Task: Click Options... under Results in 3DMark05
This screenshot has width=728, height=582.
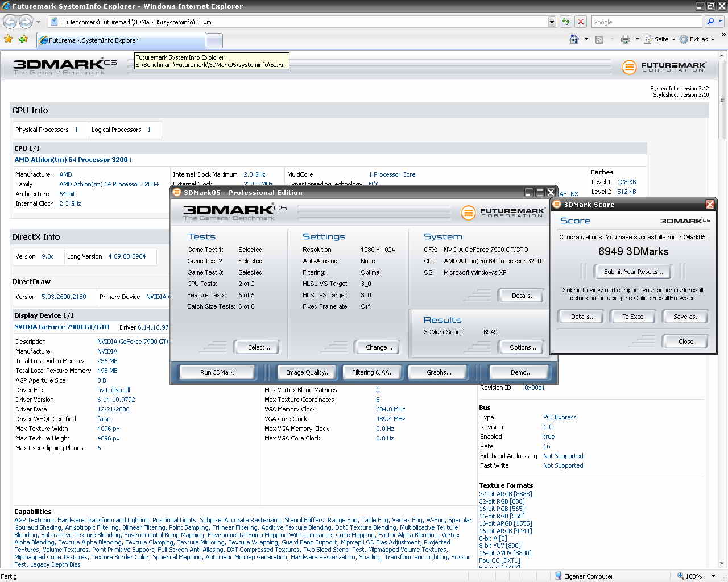Action: pyautogui.click(x=523, y=347)
